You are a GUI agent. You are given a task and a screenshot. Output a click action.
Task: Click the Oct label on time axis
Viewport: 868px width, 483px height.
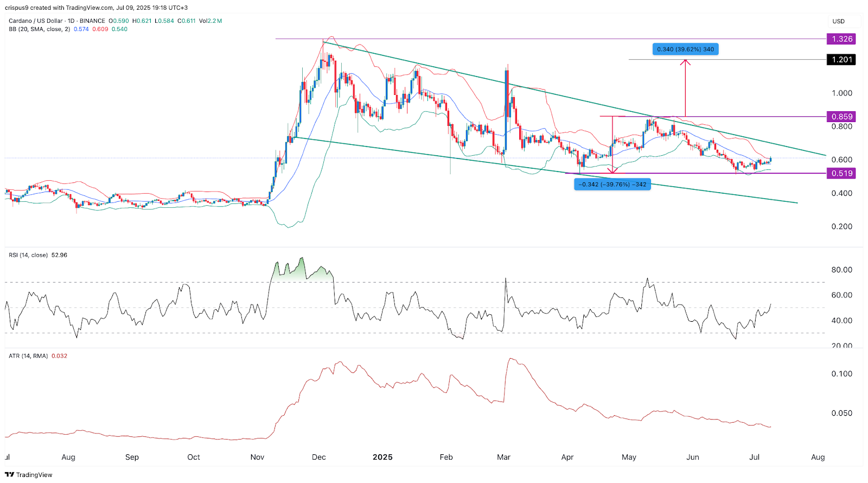point(194,457)
